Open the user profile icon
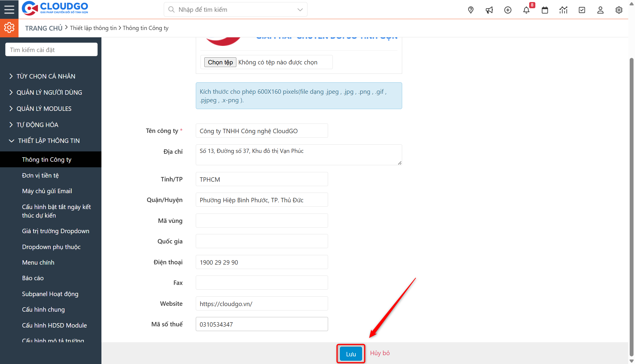This screenshot has width=635, height=364. click(600, 10)
